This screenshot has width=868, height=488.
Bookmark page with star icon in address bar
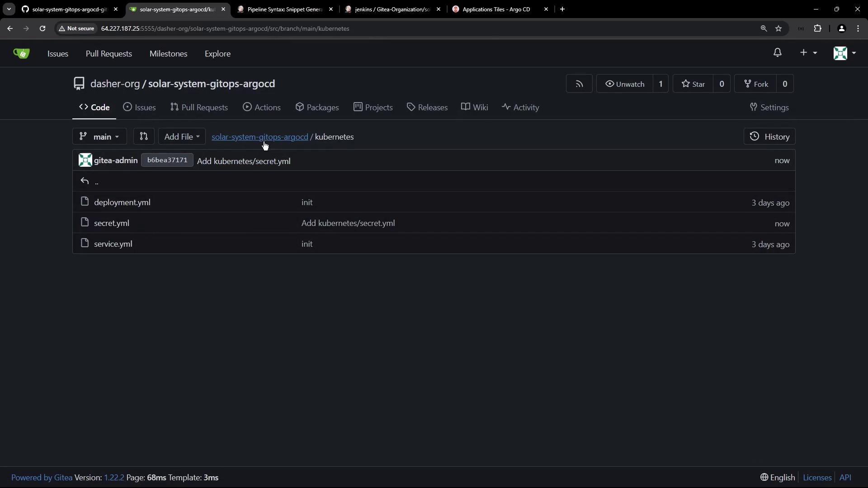click(x=778, y=28)
